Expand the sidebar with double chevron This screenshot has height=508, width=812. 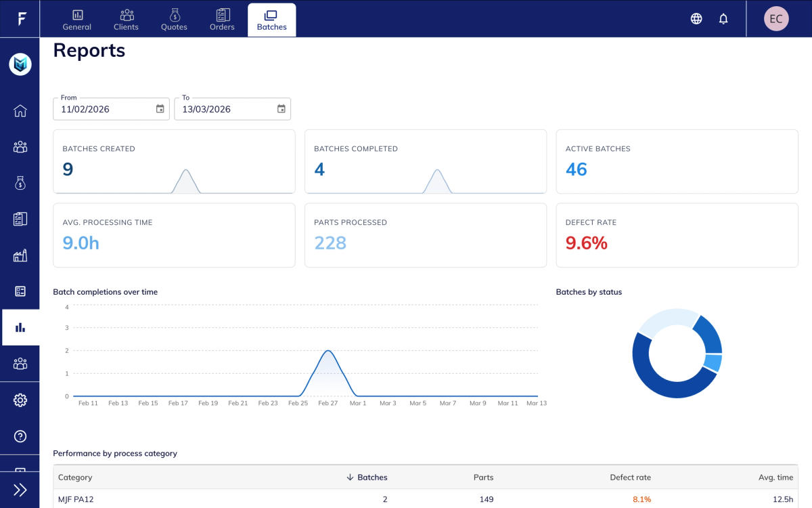20,490
